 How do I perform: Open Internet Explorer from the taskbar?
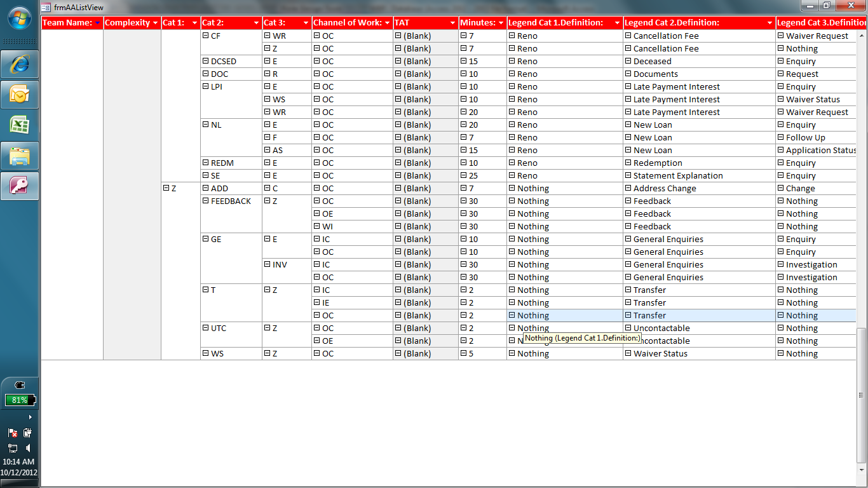coord(19,64)
